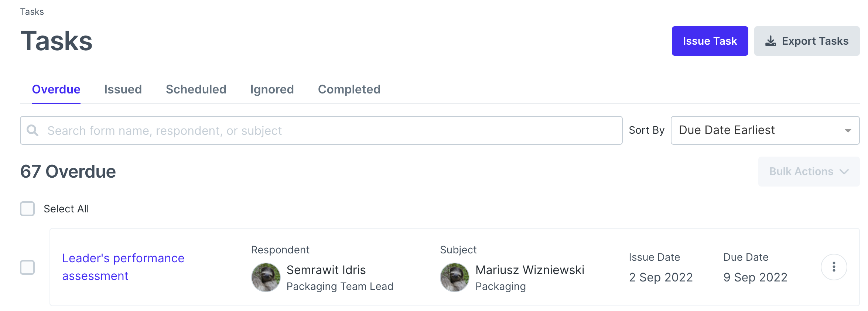Switch to the Completed tab
The height and width of the screenshot is (311, 868).
(349, 89)
